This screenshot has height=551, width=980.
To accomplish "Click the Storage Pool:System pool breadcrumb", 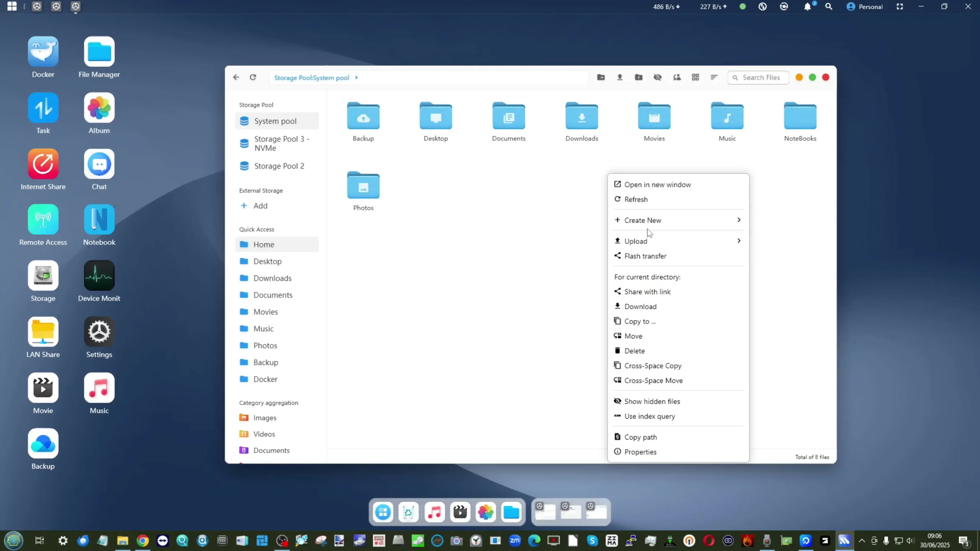I will tap(312, 78).
